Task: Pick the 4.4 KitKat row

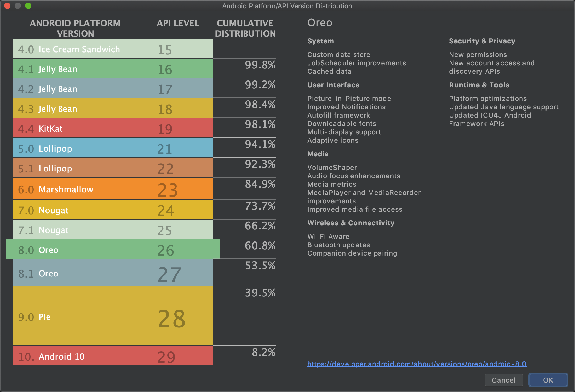Action: click(x=112, y=128)
